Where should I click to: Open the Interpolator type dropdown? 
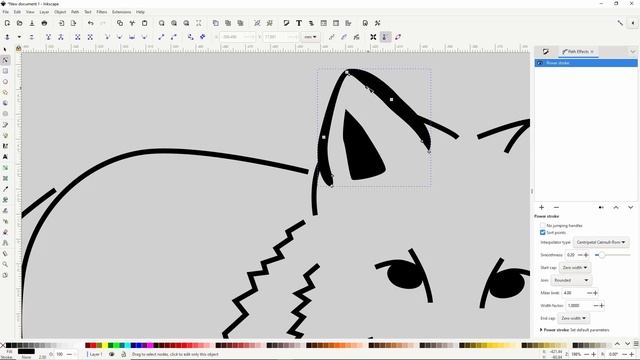(600, 242)
